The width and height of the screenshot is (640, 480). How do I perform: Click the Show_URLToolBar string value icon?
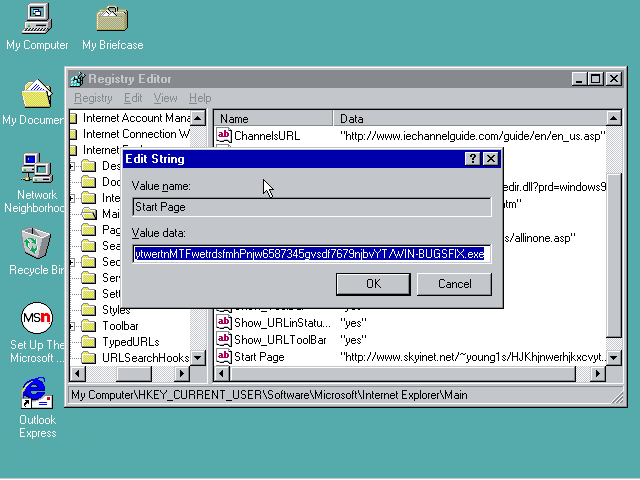point(224,339)
